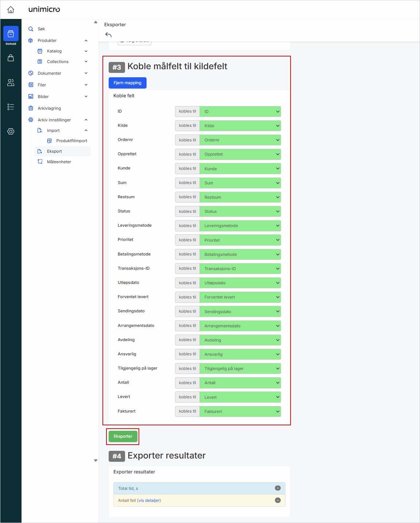Open the list icon in sidebar
The height and width of the screenshot is (523, 420).
(x=11, y=107)
